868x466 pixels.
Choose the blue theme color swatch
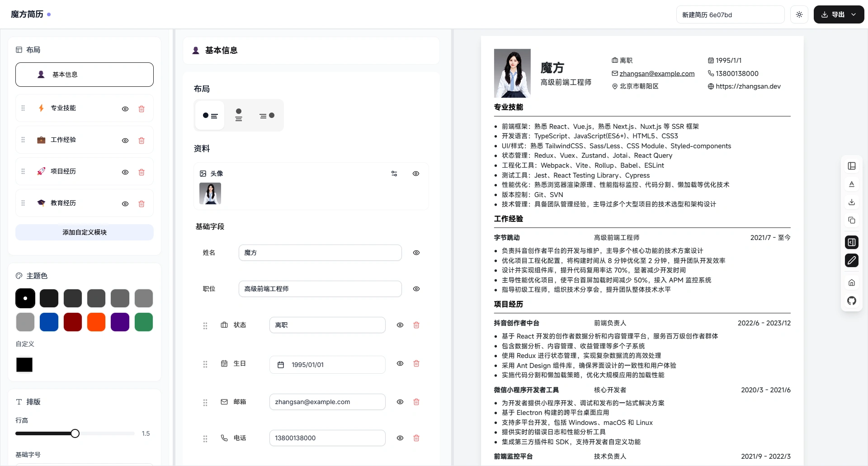point(49,322)
